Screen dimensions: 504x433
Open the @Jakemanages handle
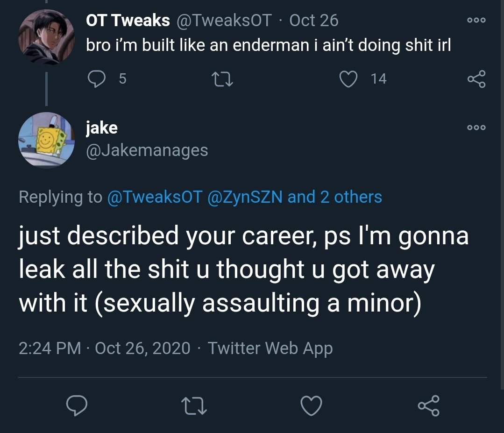coord(147,150)
